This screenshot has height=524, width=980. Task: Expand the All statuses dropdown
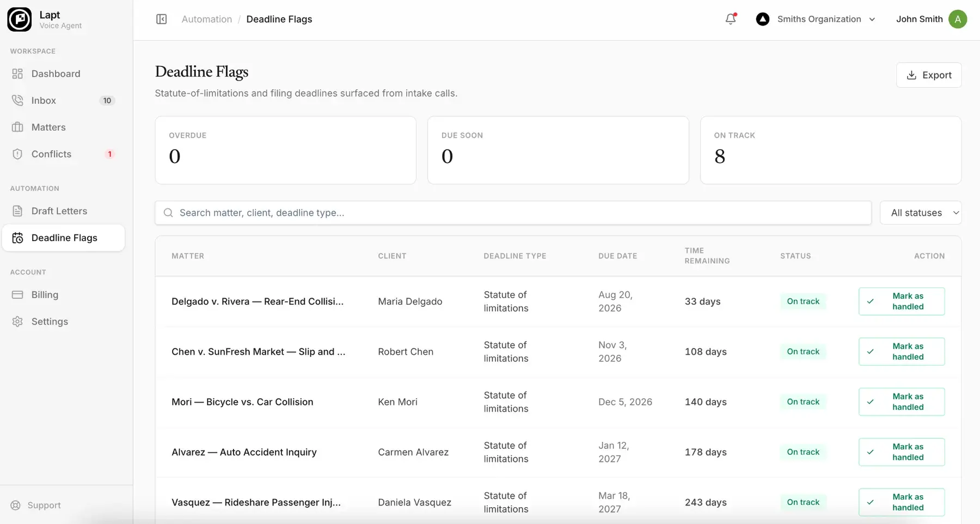(x=921, y=213)
